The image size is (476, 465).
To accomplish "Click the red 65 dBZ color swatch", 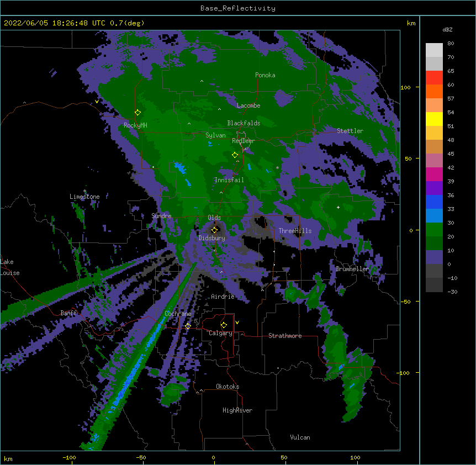I will pos(434,78).
